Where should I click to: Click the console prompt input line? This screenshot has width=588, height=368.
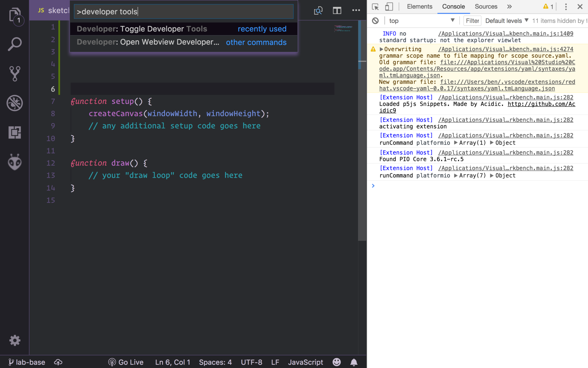tap(478, 186)
